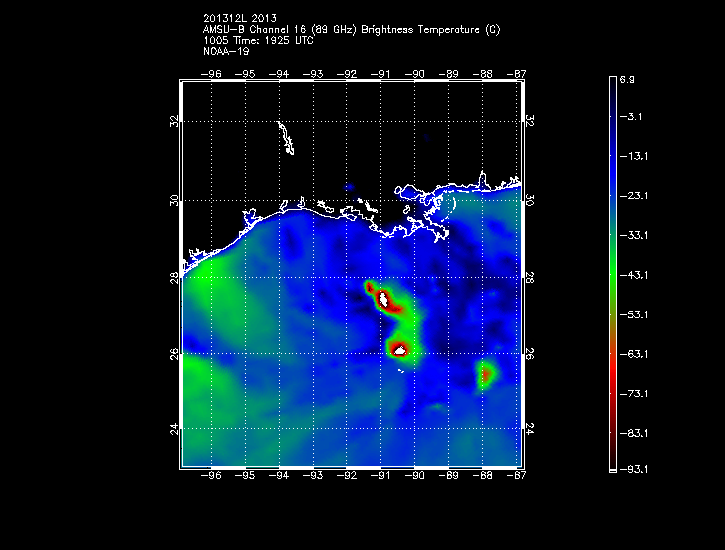Click the white lake outline near 32N

tap(286, 139)
